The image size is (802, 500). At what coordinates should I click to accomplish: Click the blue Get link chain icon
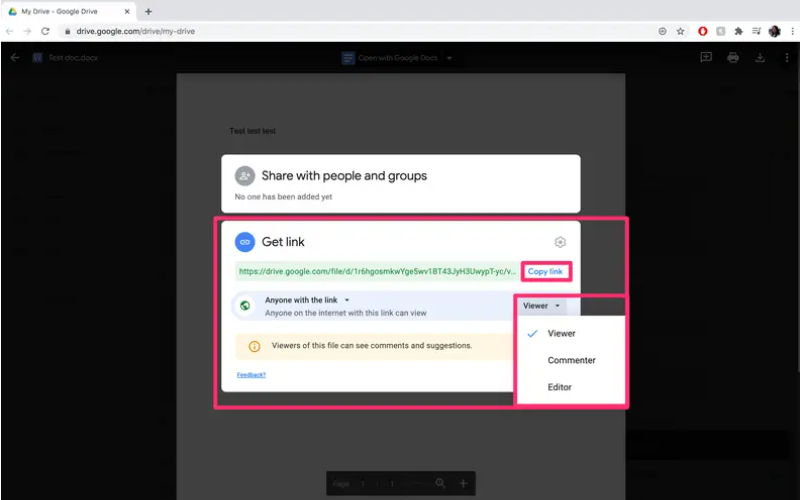tap(244, 242)
